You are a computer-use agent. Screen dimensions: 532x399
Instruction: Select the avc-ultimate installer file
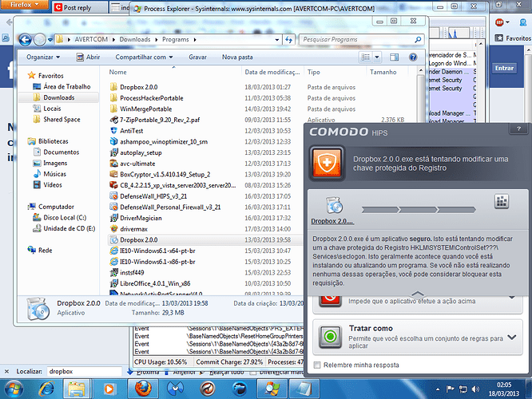[x=137, y=164]
